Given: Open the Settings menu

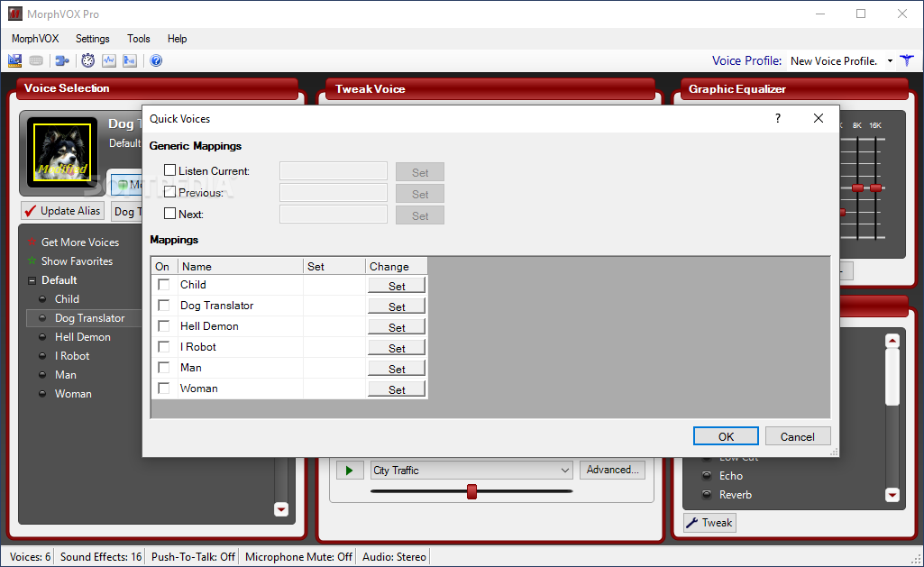Looking at the screenshot, I should click(x=93, y=38).
